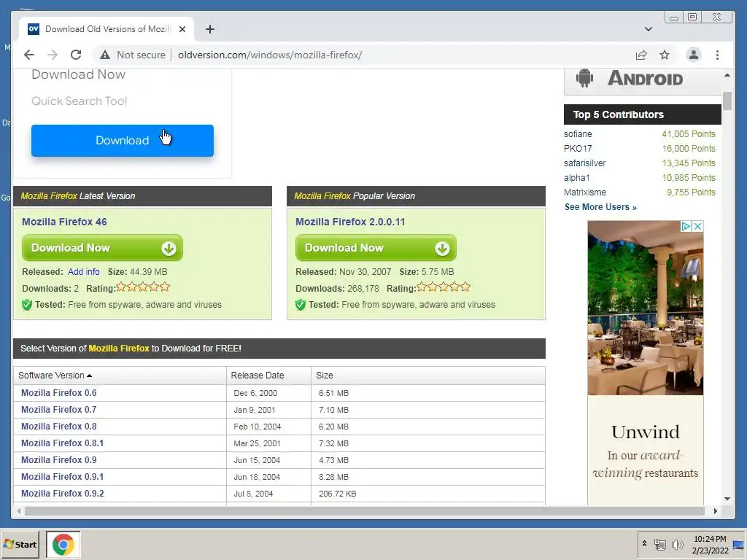The height and width of the screenshot is (560, 747).
Task: Open network status tray icon
Action: (x=659, y=544)
